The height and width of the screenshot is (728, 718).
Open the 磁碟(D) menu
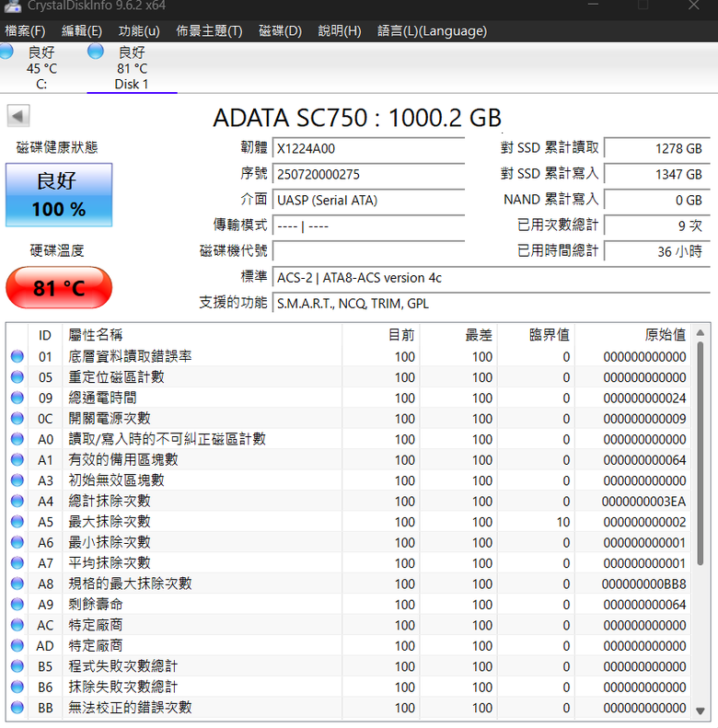click(280, 31)
